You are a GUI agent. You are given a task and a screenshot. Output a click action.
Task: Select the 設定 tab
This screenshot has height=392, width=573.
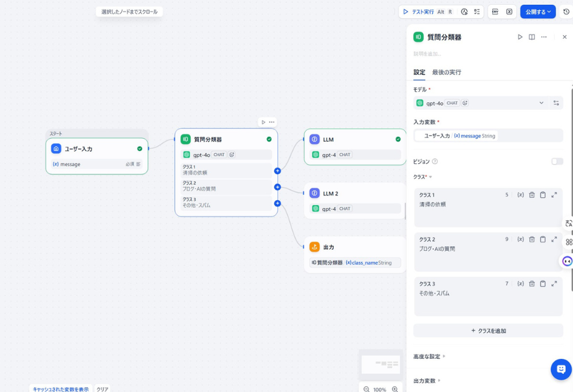419,72
